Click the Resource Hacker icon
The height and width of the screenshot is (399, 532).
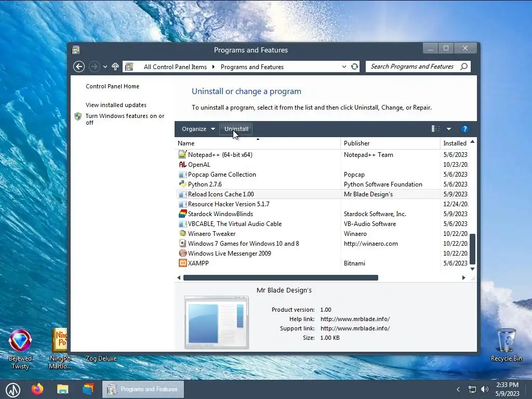tap(182, 204)
